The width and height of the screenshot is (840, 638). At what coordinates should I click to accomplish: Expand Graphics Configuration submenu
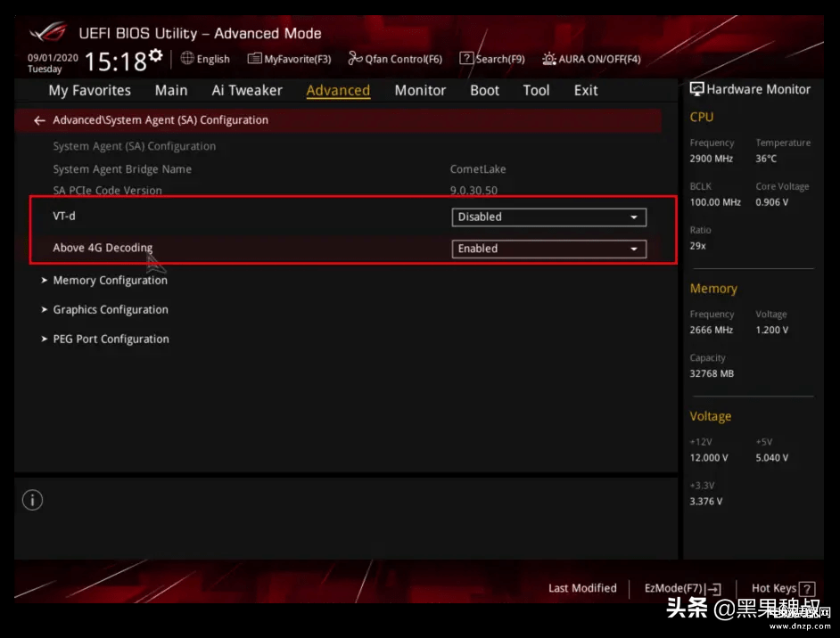pyautogui.click(x=110, y=309)
